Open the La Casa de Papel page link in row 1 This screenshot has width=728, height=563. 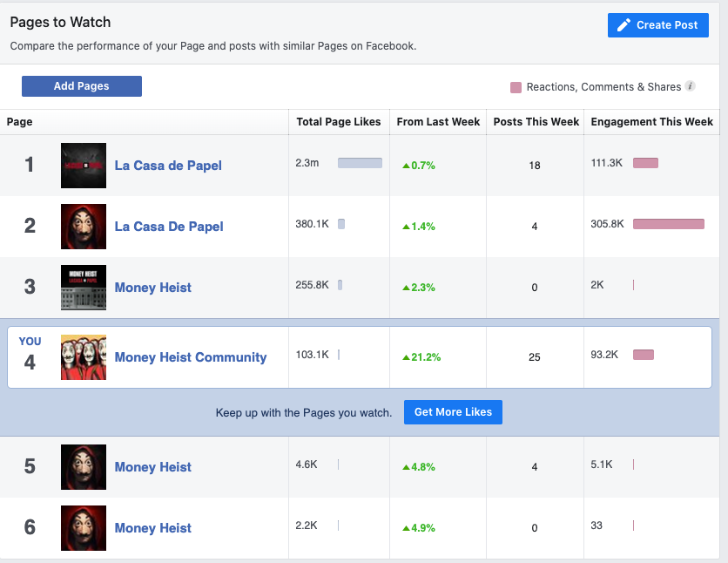click(x=168, y=166)
